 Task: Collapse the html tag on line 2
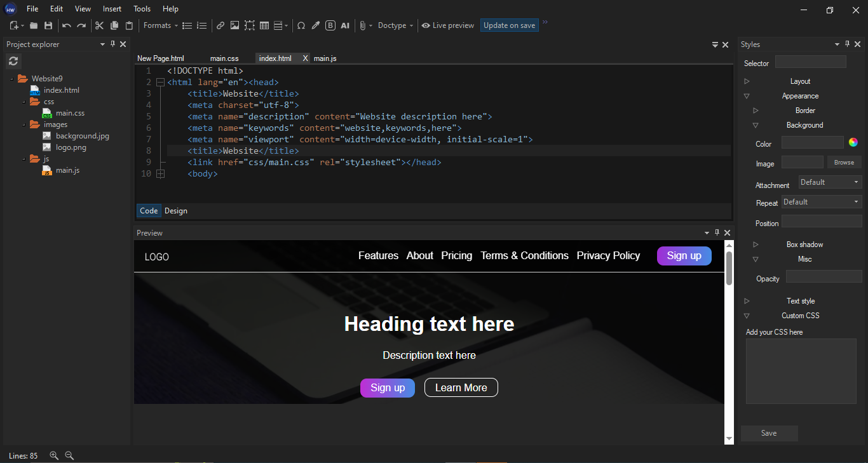(x=160, y=83)
